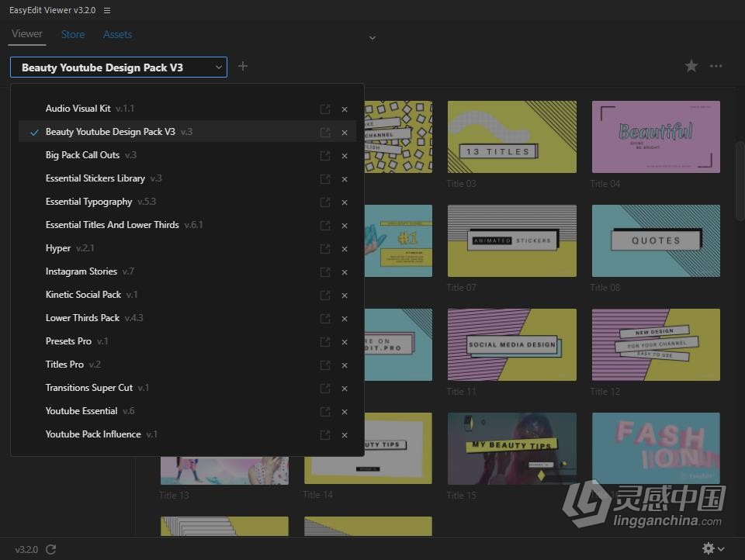Click Essential Titles And Lower Thirds external icon
The height and width of the screenshot is (560, 745).
(x=325, y=226)
